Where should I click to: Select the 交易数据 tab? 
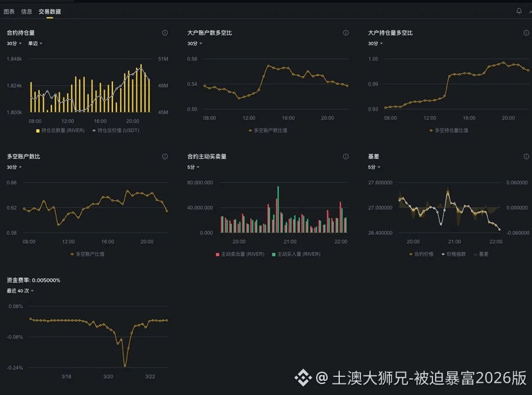49,12
